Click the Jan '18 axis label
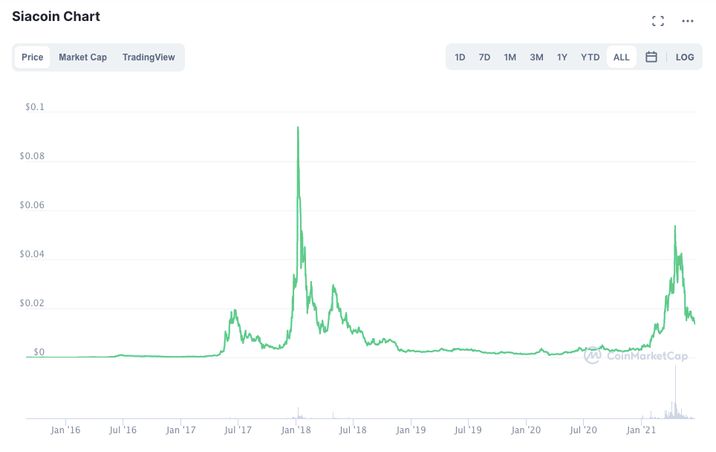 tap(296, 430)
